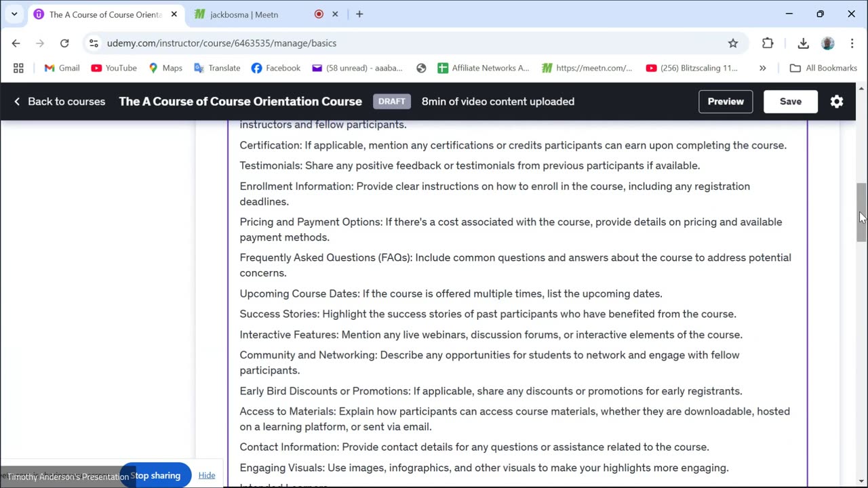Close the jackbosma Meetn tab
Viewport: 868px width, 488px height.
pyautogui.click(x=335, y=14)
